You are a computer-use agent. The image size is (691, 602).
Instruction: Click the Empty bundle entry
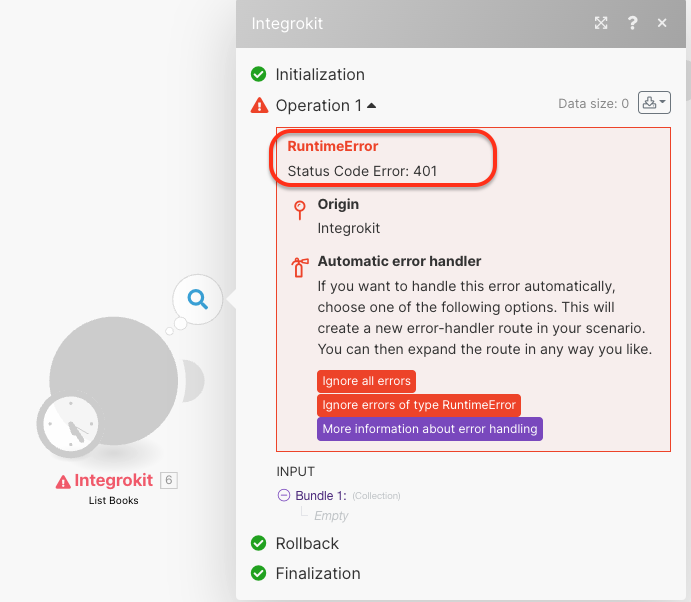[x=331, y=515]
